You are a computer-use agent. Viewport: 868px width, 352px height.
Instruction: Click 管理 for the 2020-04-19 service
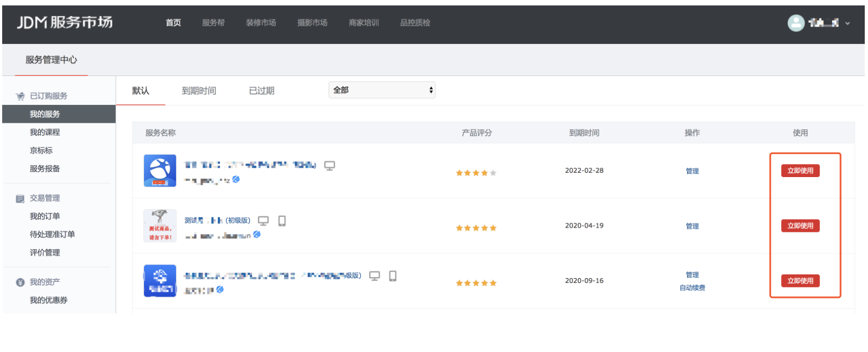pos(692,226)
